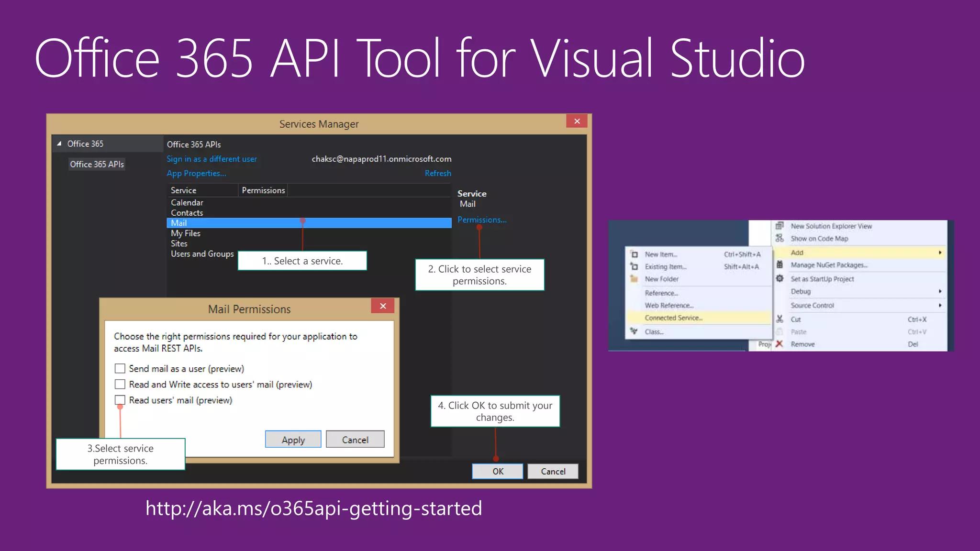Click the New Item icon in the Add submenu
This screenshot has width=980, height=551.
635,254
